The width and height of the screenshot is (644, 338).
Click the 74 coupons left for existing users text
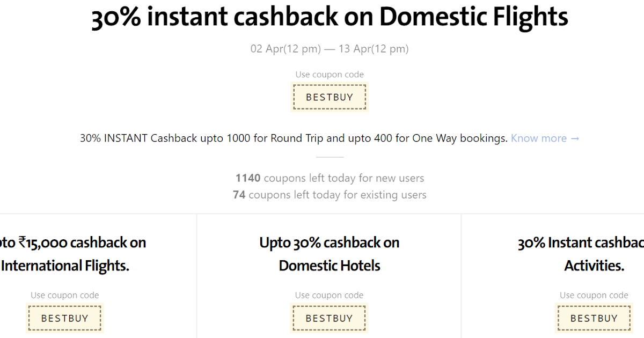[x=330, y=195]
